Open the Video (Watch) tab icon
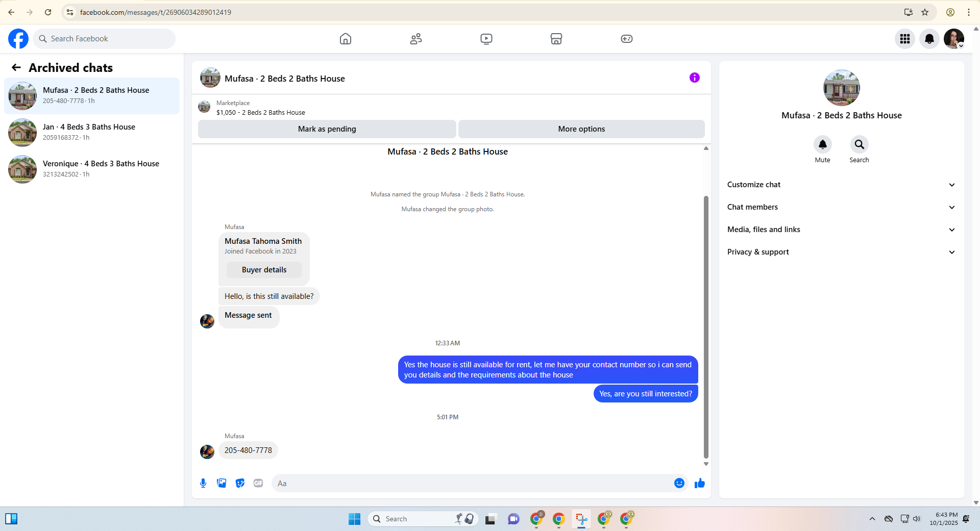The image size is (980, 531). pyautogui.click(x=486, y=39)
